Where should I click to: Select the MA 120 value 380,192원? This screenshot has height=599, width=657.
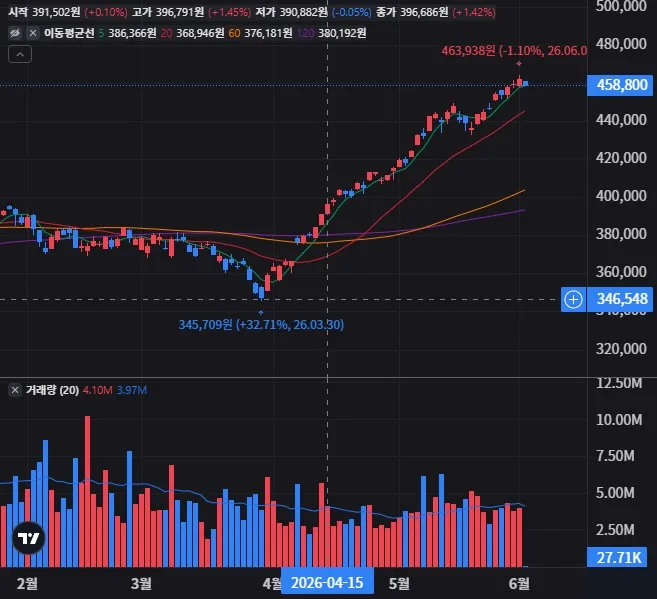pos(342,33)
